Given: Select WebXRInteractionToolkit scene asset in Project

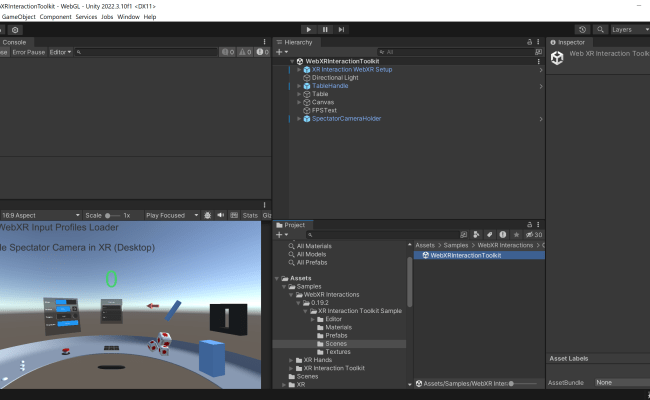Looking at the screenshot, I should [x=465, y=255].
